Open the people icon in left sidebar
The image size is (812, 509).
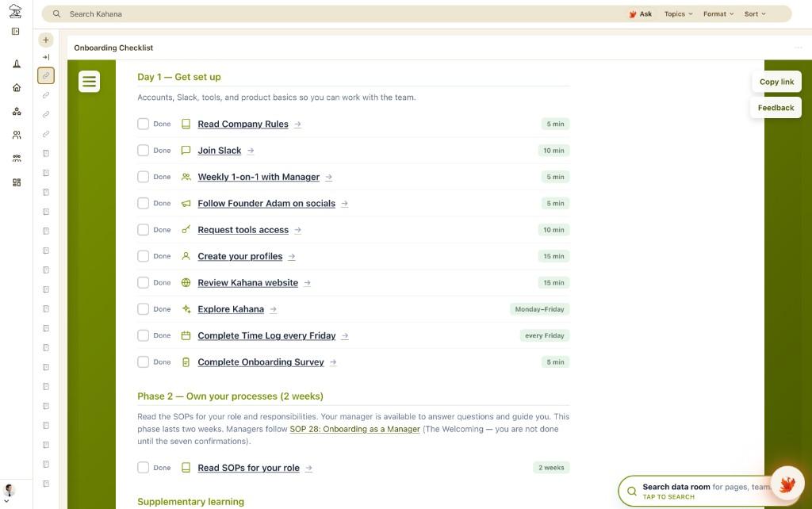pos(17,135)
